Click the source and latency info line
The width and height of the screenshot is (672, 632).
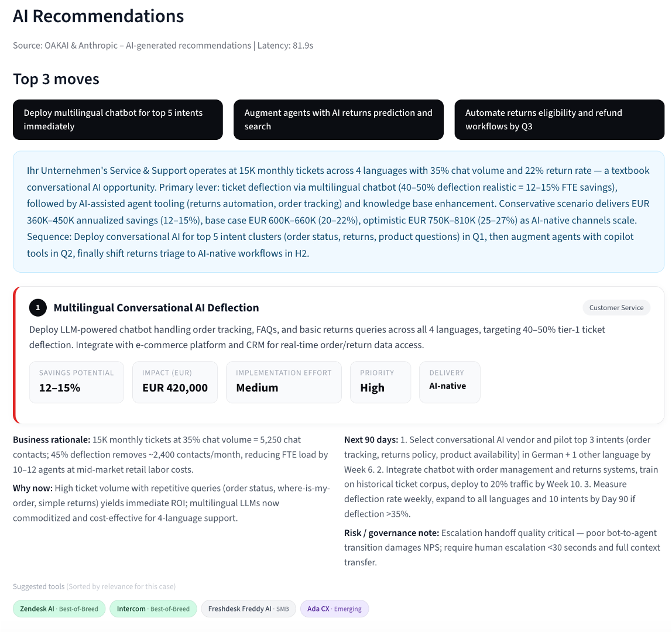point(163,46)
